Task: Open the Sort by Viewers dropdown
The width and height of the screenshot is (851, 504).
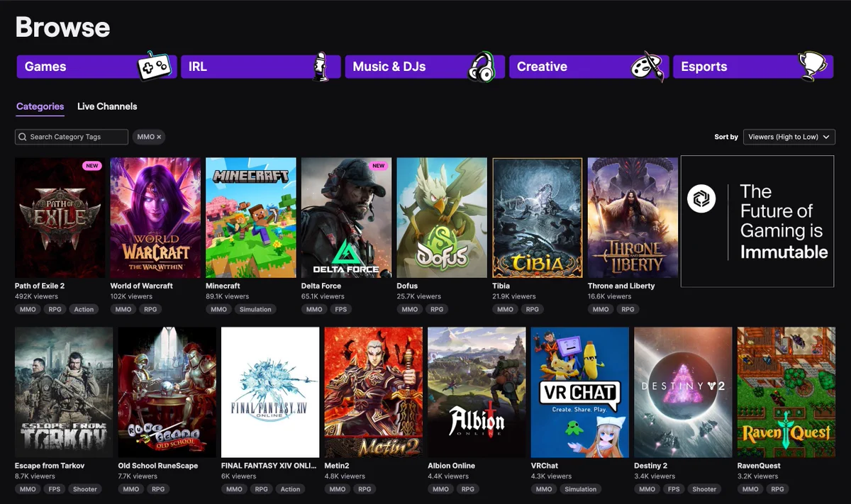Action: [789, 137]
